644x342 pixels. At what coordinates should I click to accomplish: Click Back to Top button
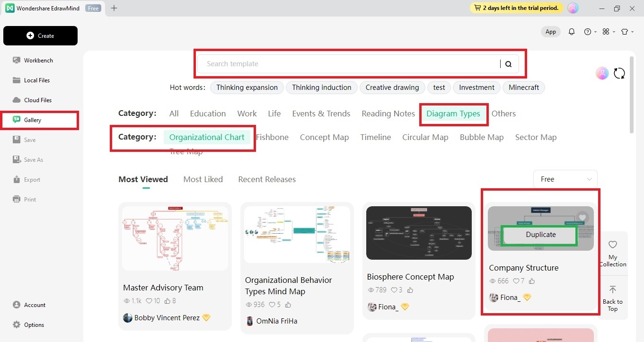point(613,298)
